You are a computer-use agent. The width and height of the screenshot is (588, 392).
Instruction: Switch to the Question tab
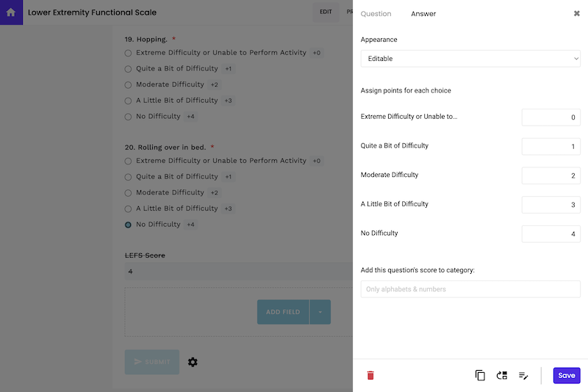pyautogui.click(x=376, y=14)
